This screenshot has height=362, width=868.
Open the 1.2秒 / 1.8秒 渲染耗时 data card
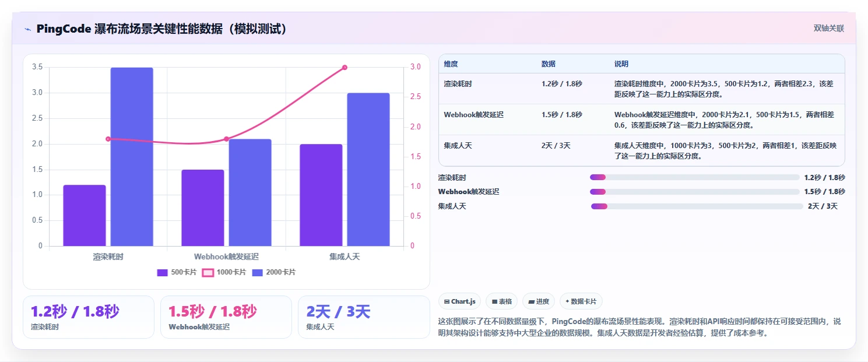[89, 317]
